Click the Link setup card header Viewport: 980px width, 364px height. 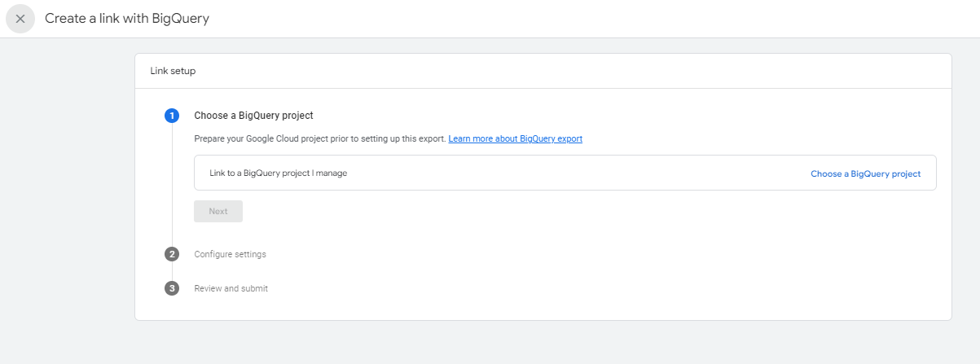pyautogui.click(x=173, y=71)
